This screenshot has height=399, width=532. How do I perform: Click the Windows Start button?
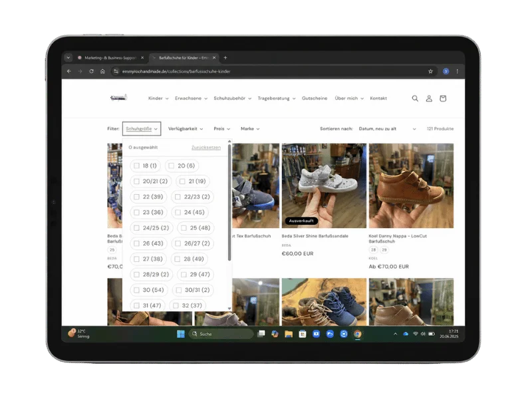pos(181,334)
